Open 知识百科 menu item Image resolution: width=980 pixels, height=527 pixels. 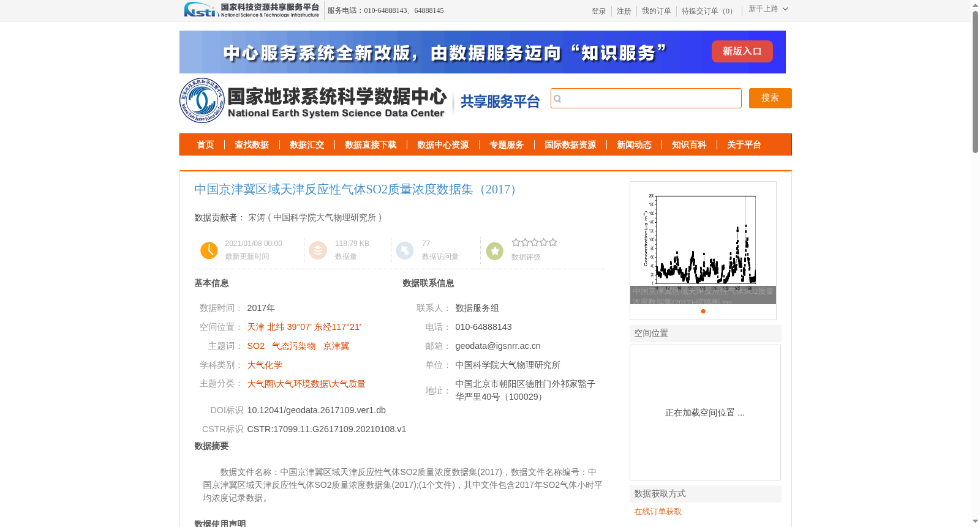coord(689,145)
